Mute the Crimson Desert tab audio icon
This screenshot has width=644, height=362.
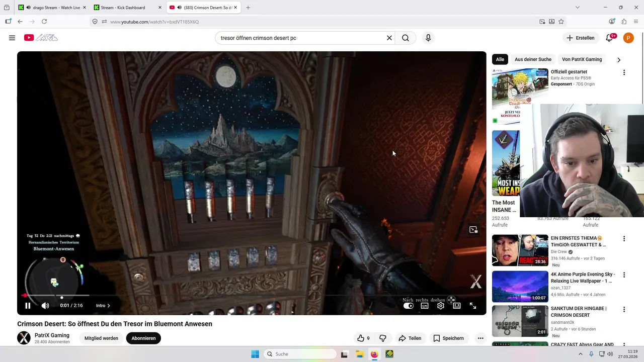[179, 8]
